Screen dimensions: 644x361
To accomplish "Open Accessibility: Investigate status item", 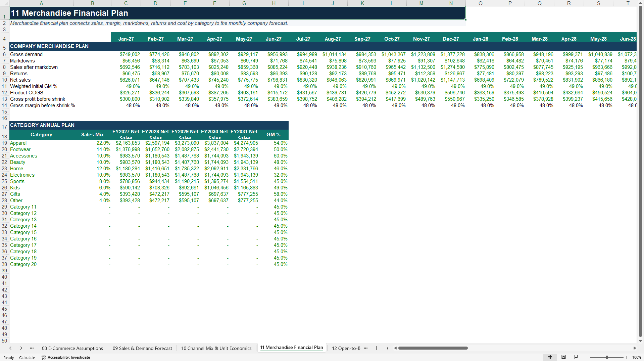I will pyautogui.click(x=66, y=357).
